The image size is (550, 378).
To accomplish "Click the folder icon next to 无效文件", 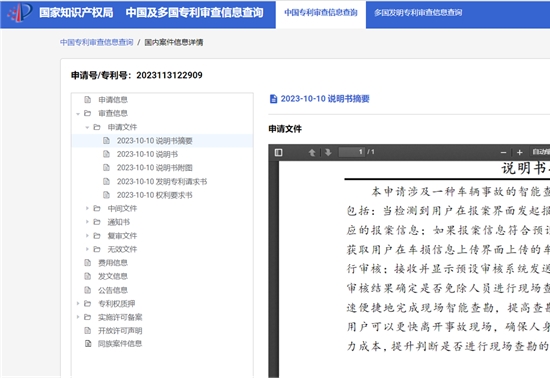I will [x=97, y=249].
